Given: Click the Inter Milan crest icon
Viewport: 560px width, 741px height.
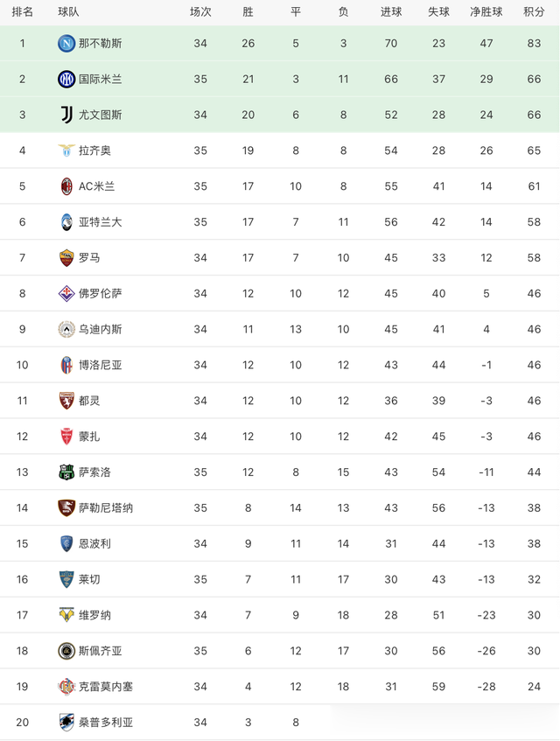Looking at the screenshot, I should (66, 79).
